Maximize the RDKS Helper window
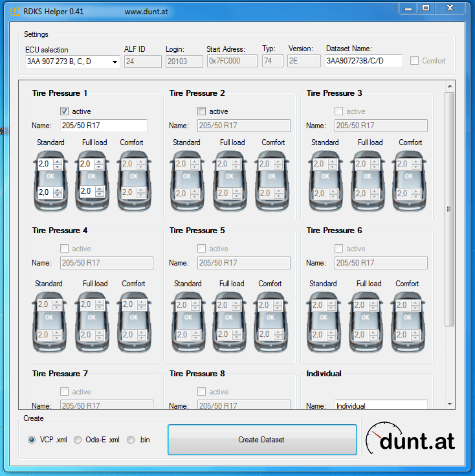This screenshot has height=476, width=475. click(426, 8)
